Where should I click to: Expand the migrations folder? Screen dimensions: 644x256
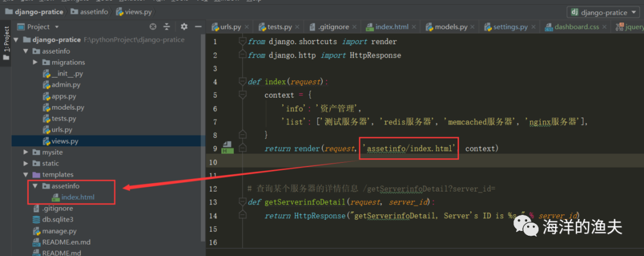(x=35, y=63)
